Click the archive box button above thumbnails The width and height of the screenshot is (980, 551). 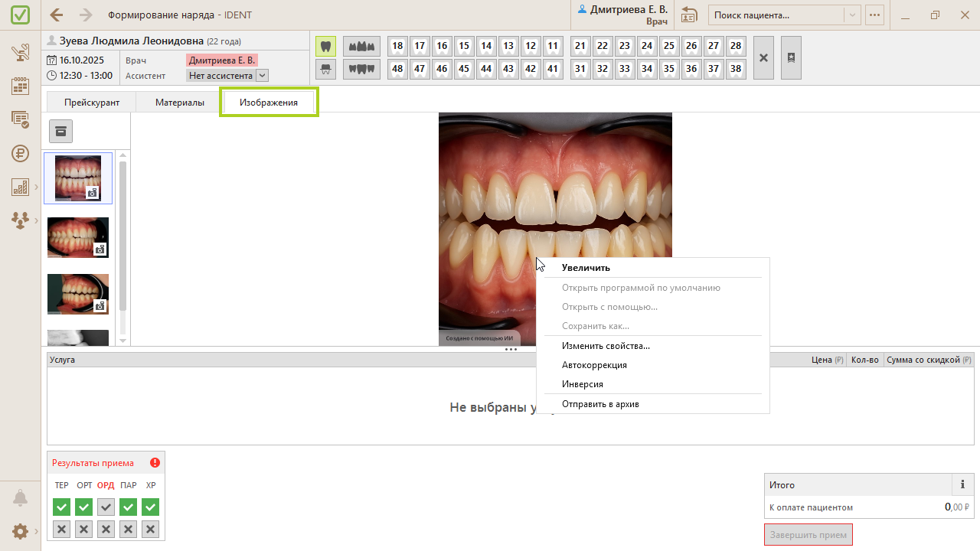(61, 131)
